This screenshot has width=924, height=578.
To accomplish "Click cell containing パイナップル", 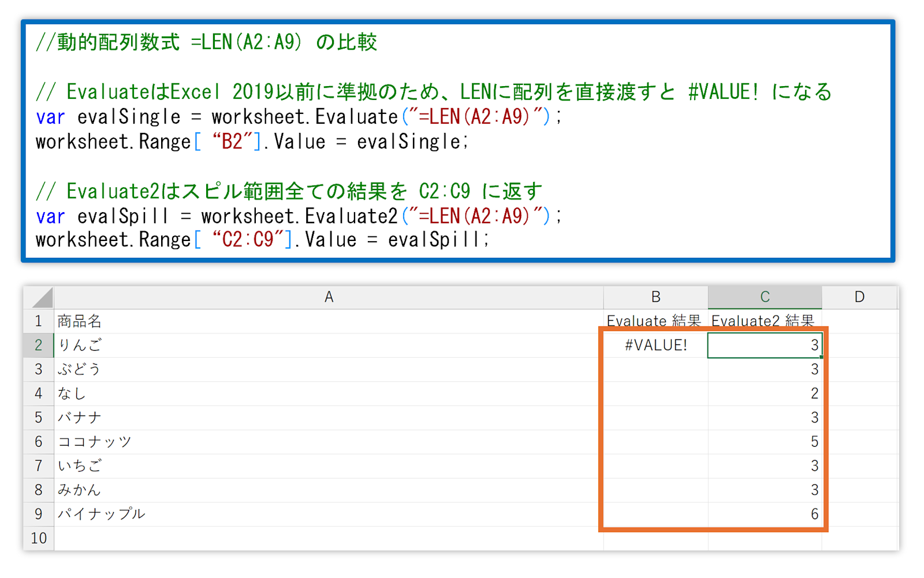I will tap(329, 514).
